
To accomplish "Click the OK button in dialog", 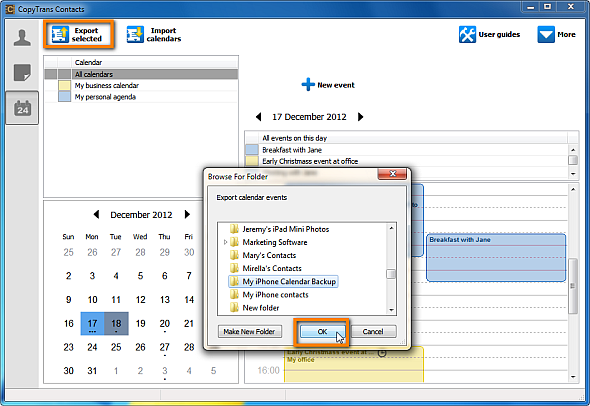I will coord(322,331).
